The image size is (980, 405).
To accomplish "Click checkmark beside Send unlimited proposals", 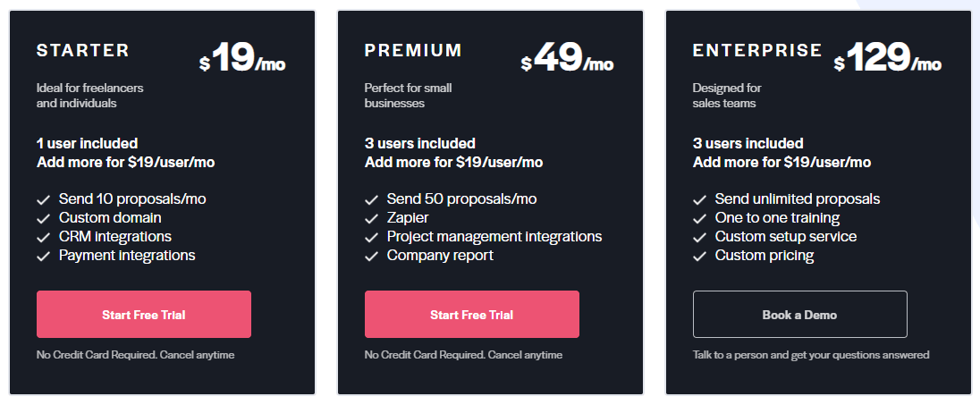I will coord(699,200).
